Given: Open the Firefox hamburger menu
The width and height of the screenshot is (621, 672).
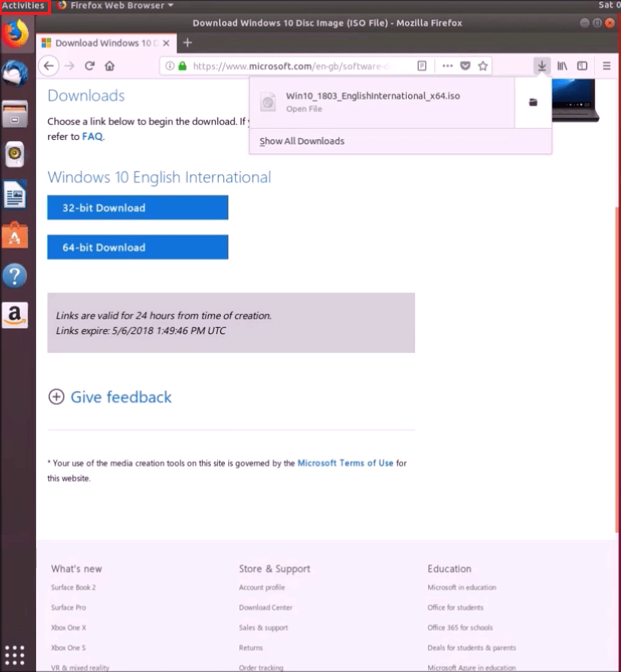Looking at the screenshot, I should (607, 66).
